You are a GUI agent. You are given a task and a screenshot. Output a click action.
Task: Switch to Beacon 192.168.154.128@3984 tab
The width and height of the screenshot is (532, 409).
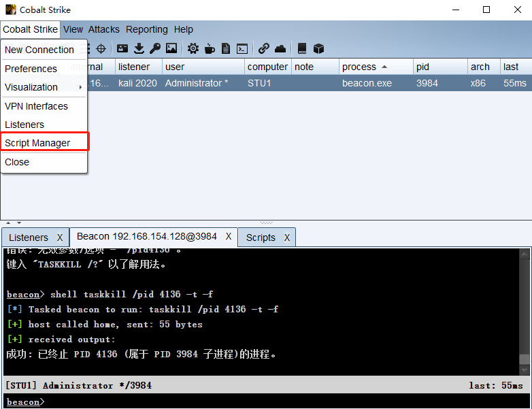coord(146,236)
